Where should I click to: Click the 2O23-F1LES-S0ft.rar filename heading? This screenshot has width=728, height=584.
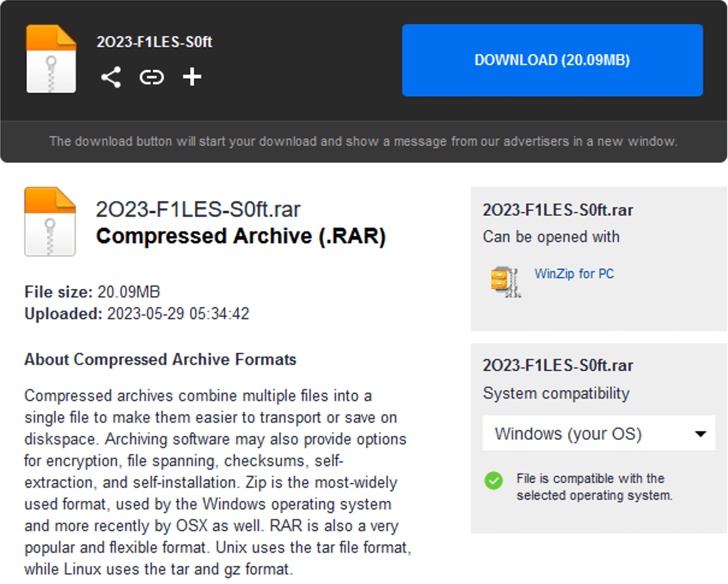click(x=198, y=210)
